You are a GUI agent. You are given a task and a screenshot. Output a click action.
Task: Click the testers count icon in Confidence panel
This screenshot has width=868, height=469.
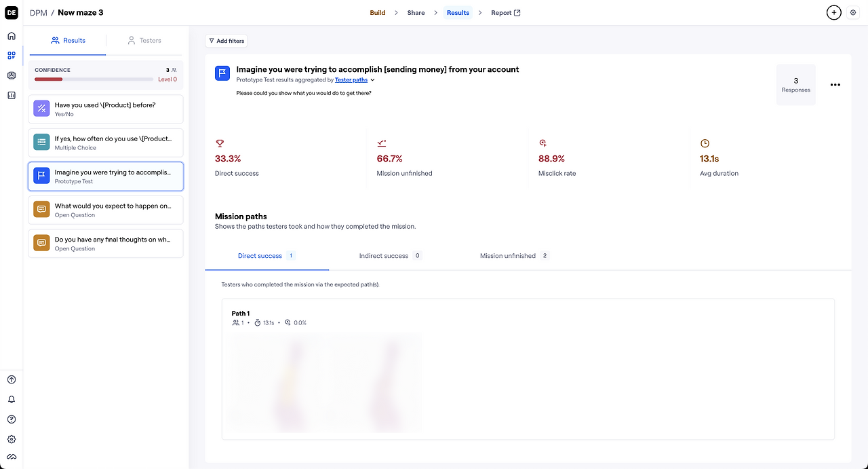coord(174,70)
